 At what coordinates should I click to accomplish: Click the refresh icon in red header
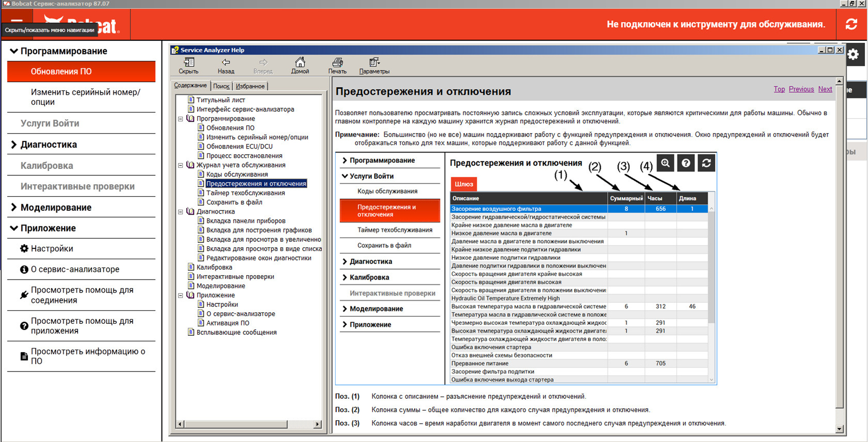pyautogui.click(x=851, y=24)
